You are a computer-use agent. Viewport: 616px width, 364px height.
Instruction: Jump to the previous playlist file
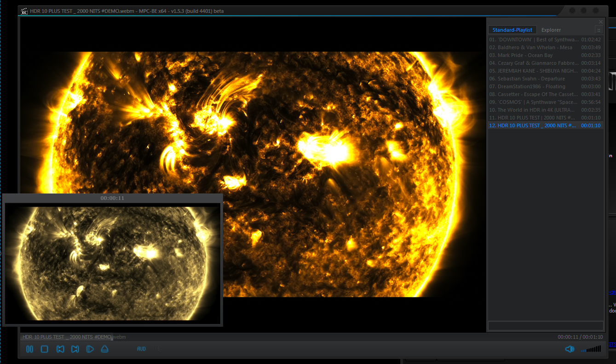coord(60,349)
